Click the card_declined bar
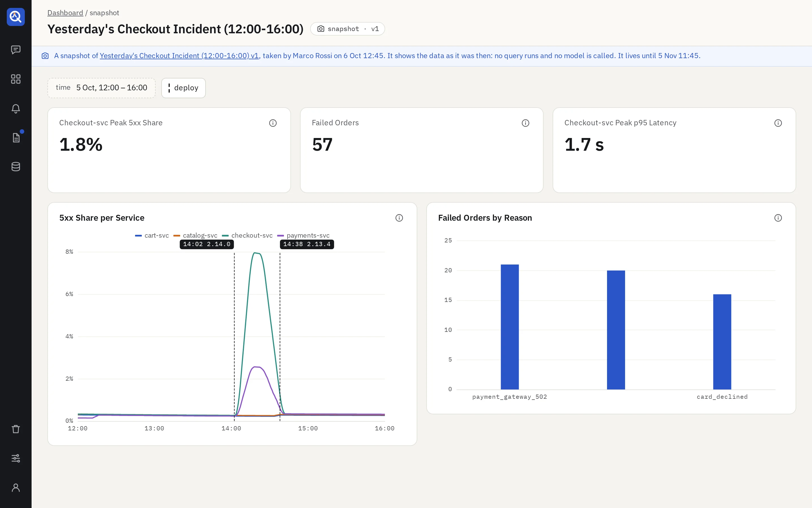Screen dimensions: 812x508 click(722, 342)
